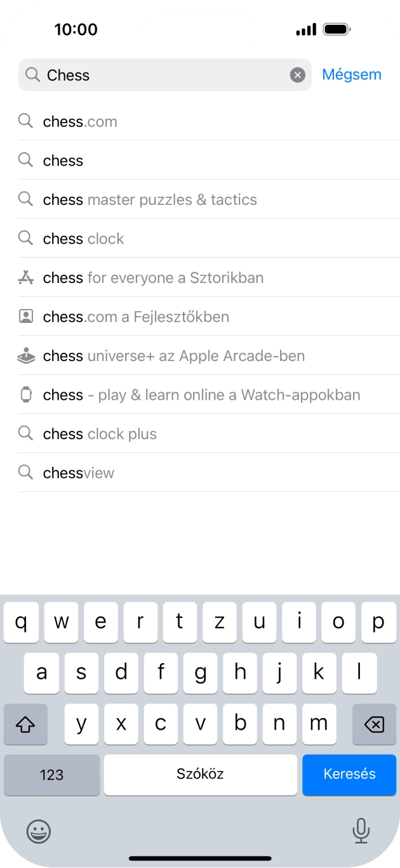The image size is (400, 868).
Task: Open the emoji keyboard icon
Action: (x=39, y=831)
